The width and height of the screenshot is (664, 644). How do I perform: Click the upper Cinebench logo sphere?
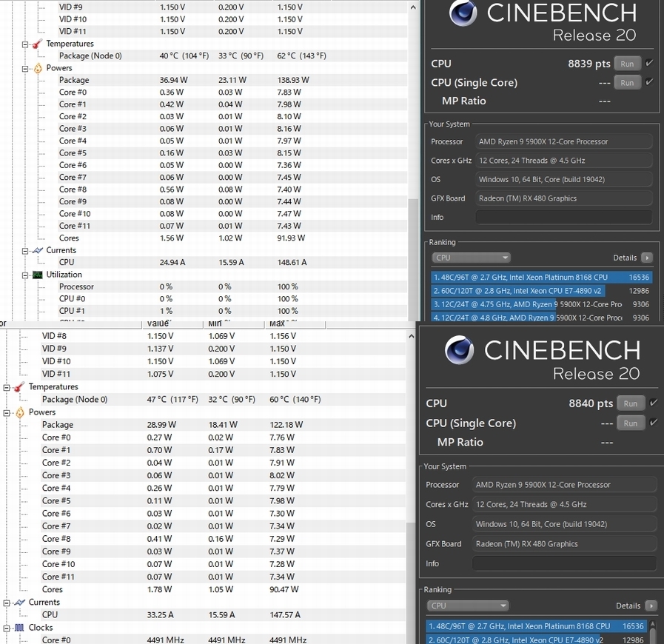463,13
